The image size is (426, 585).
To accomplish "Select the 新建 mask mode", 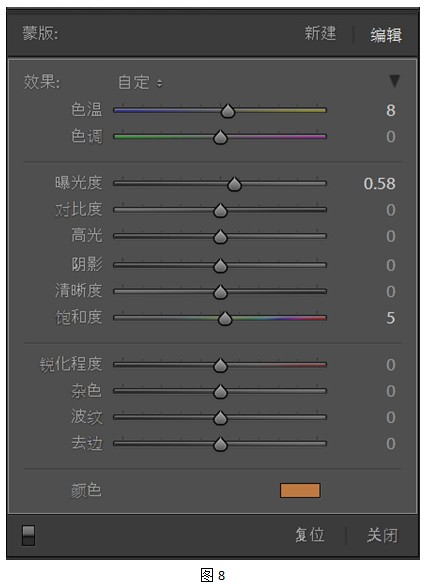I will pyautogui.click(x=320, y=34).
